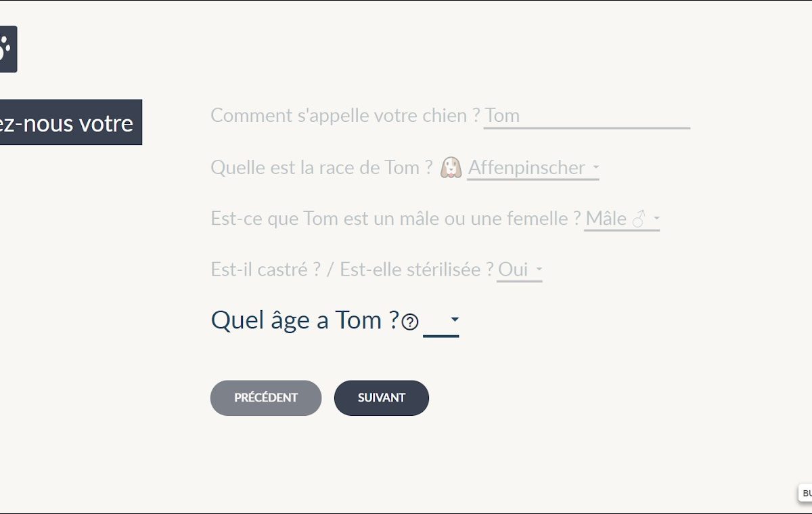Click the dog face emoji beside breed
Viewport: 812px width, 514px height.
(451, 167)
